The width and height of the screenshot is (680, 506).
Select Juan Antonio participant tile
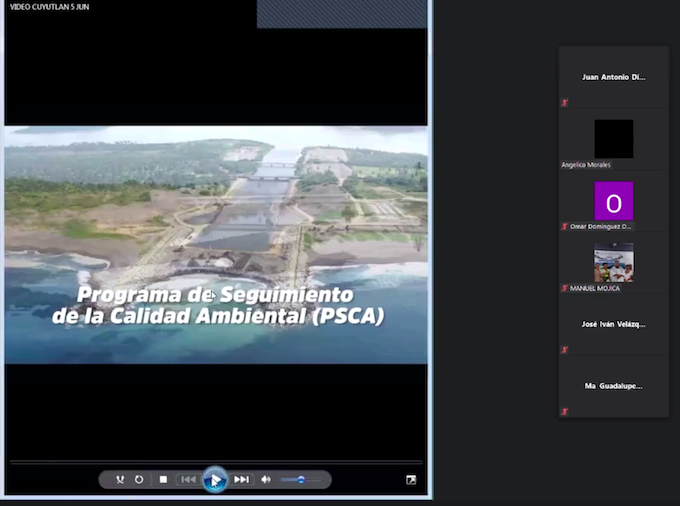pos(613,77)
